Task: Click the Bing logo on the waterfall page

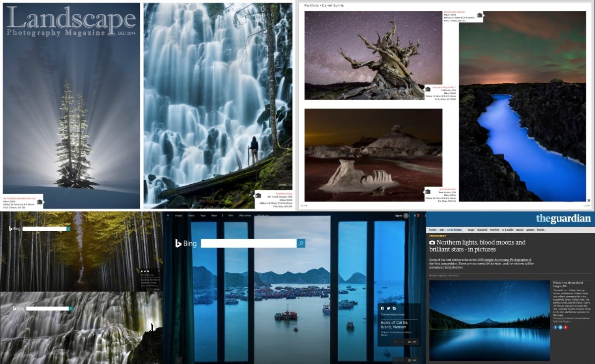Action: click(x=18, y=309)
